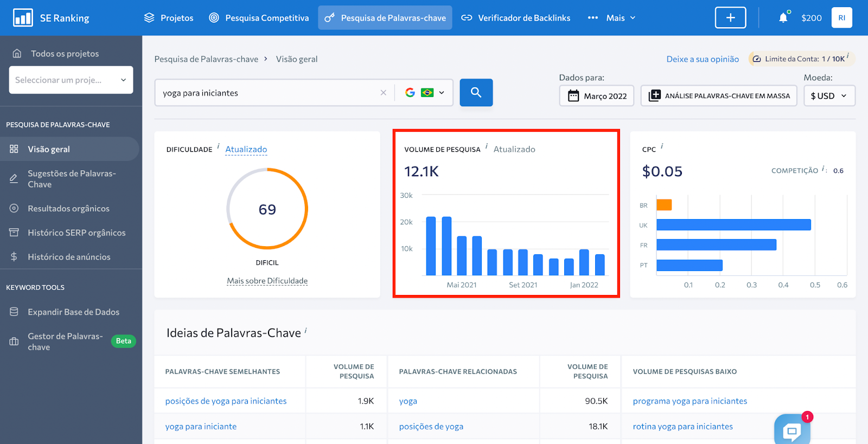Click the orange BR bar in the CPC chart
The height and width of the screenshot is (444, 868).
(x=664, y=205)
